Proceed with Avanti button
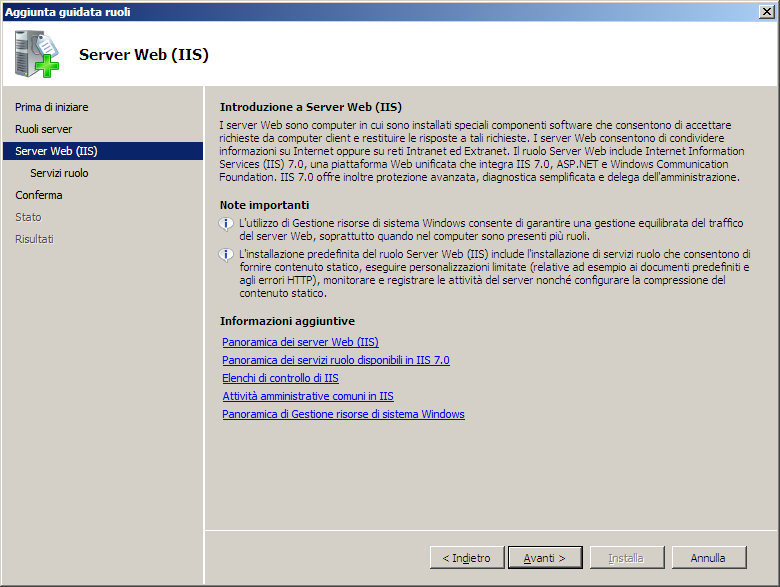This screenshot has height=587, width=780. pos(545,558)
